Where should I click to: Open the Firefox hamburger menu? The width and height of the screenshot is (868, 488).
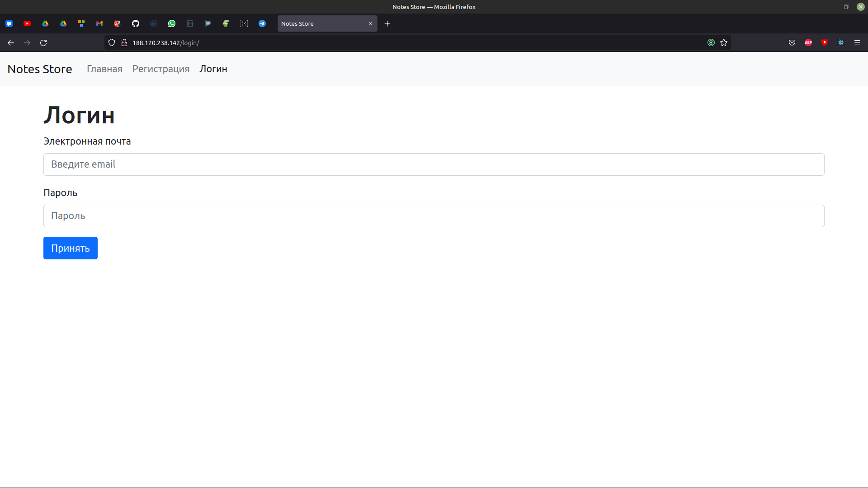pyautogui.click(x=857, y=42)
